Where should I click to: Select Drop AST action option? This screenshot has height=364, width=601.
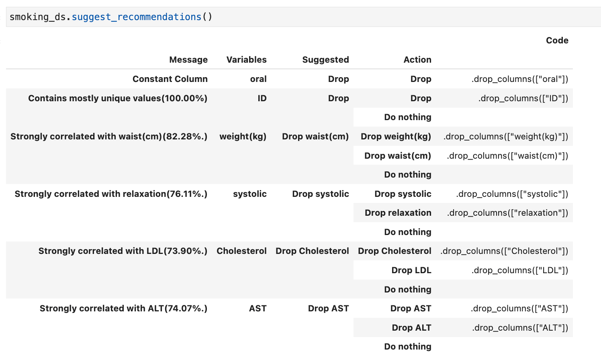411,308
